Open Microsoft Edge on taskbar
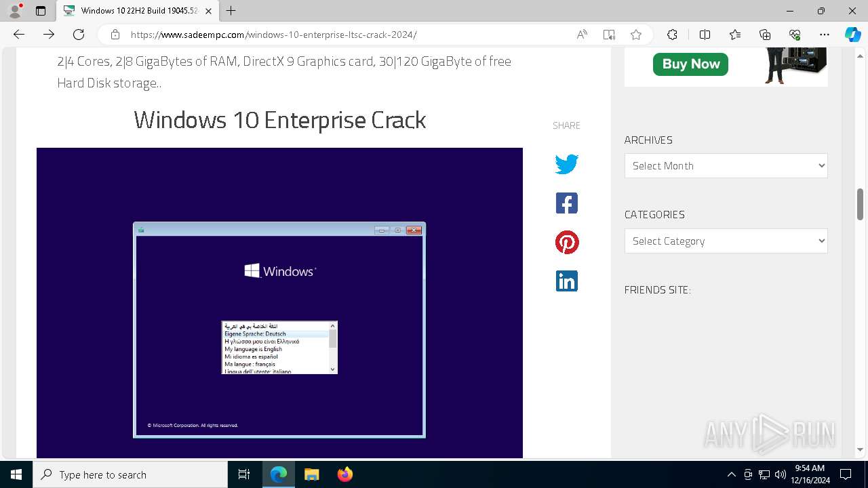The height and width of the screenshot is (488, 868). tap(279, 474)
